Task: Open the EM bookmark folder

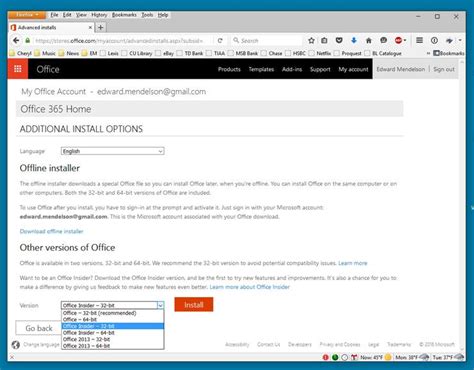Action: 89,53
